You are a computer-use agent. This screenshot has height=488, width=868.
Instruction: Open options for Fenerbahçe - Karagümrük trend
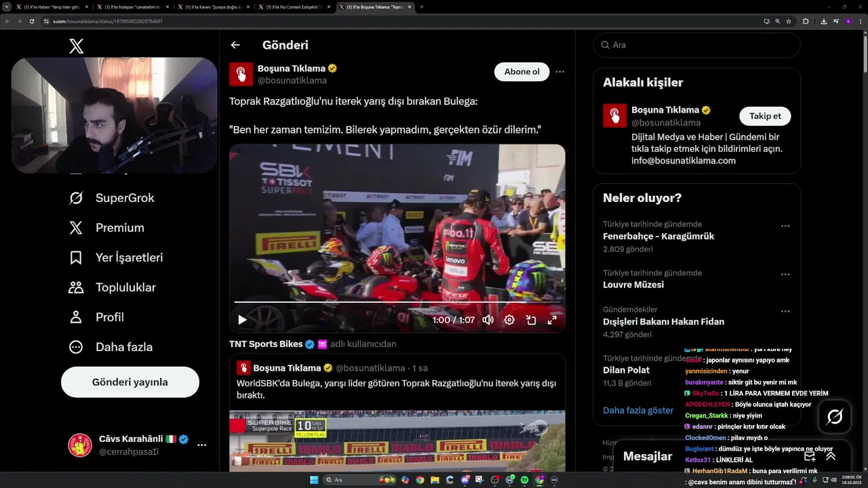point(785,226)
